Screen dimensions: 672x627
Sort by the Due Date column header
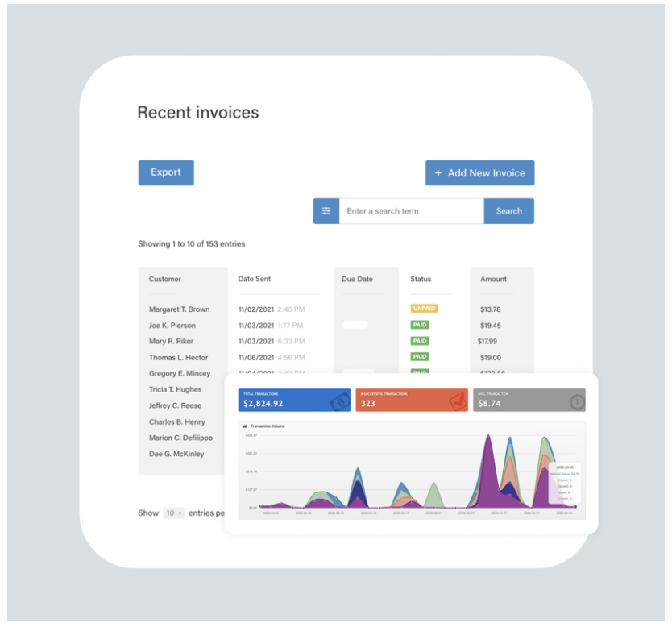click(x=357, y=280)
